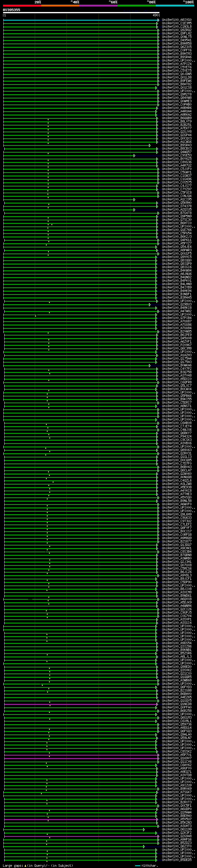Click the cyan ~100% identity legend bar
The image size is (197, 868).
pyautogui.click(x=175, y=6)
